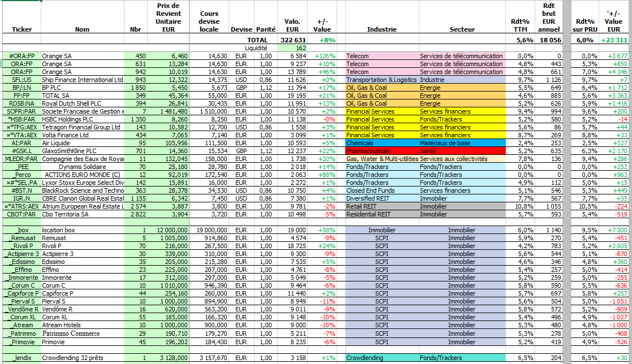This screenshot has width=632, height=364.
Task: Click the teal Crowdlending industry cell
Action: (x=382, y=358)
